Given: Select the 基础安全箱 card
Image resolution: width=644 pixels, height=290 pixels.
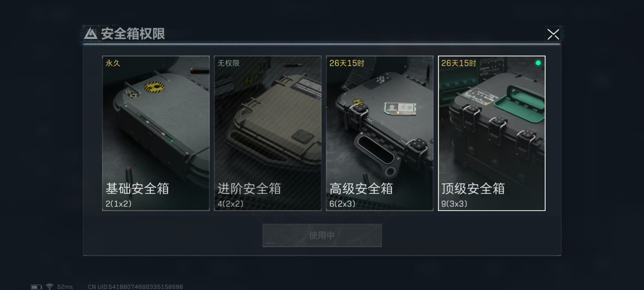Looking at the screenshot, I should [156, 133].
